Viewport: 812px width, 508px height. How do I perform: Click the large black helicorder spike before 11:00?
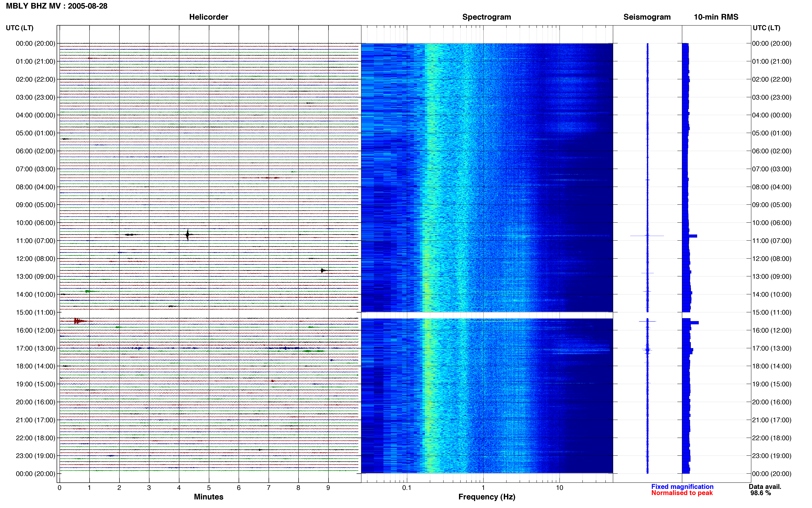188,234
